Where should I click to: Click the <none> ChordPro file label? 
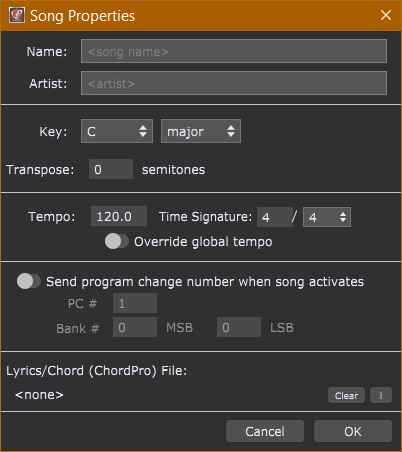[x=39, y=395]
